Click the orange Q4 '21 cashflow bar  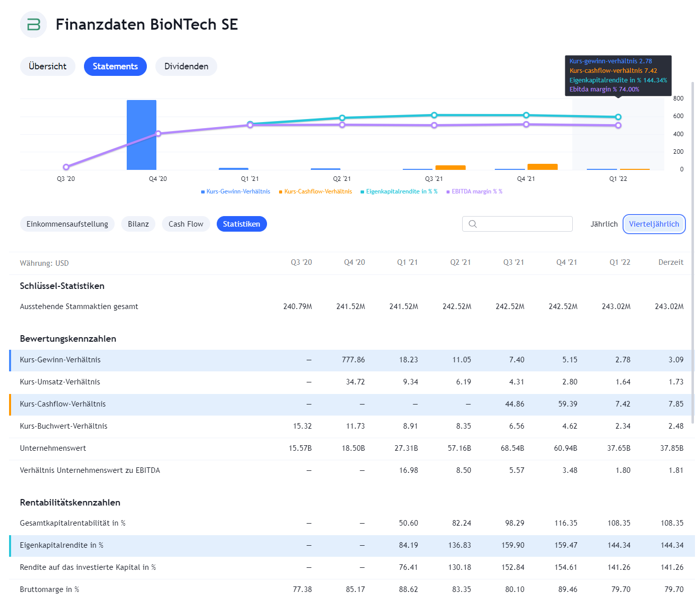click(x=543, y=167)
